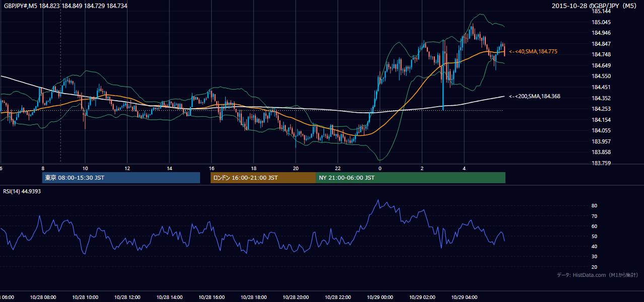The width and height of the screenshot is (644, 302).
Task: Click price level 184.748 on the axis
Action: pyautogui.click(x=601, y=55)
